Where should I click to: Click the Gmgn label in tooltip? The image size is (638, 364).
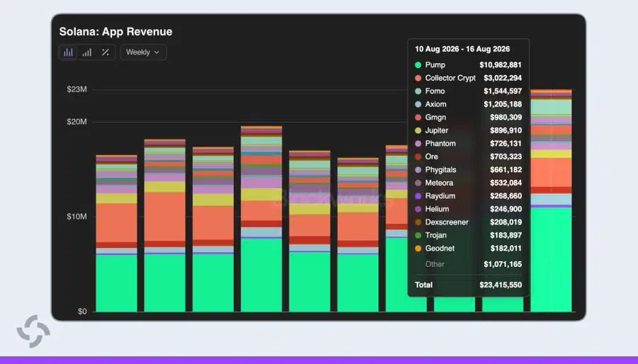pyautogui.click(x=435, y=118)
